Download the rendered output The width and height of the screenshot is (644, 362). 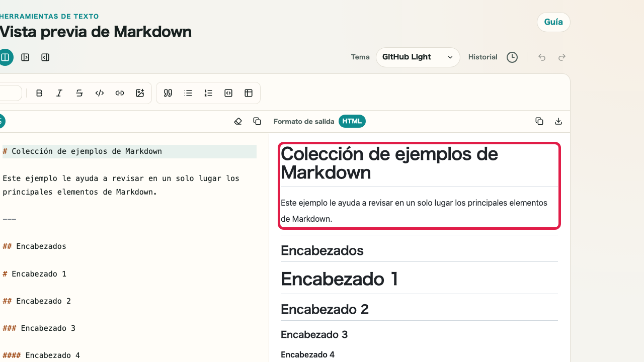click(x=558, y=121)
